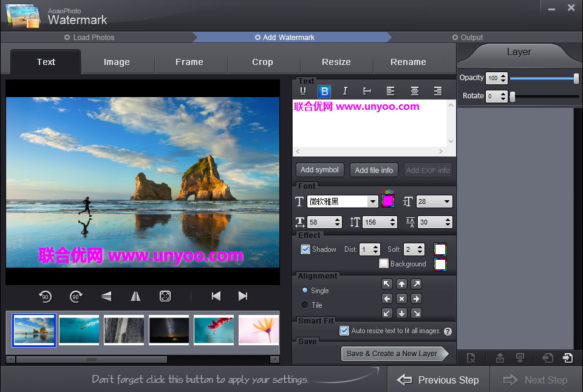Adjust the 58 value stepper
This screenshot has width=583, height=392.
pos(337,222)
